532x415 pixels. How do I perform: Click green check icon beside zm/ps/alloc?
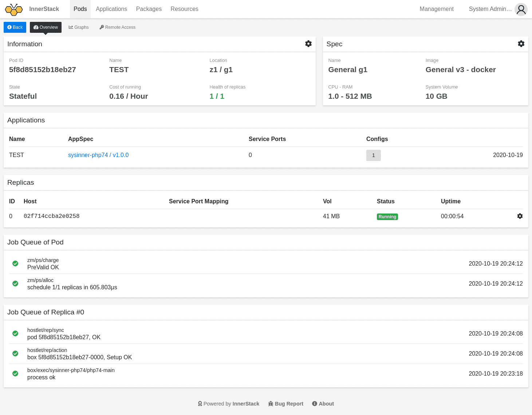point(15,283)
